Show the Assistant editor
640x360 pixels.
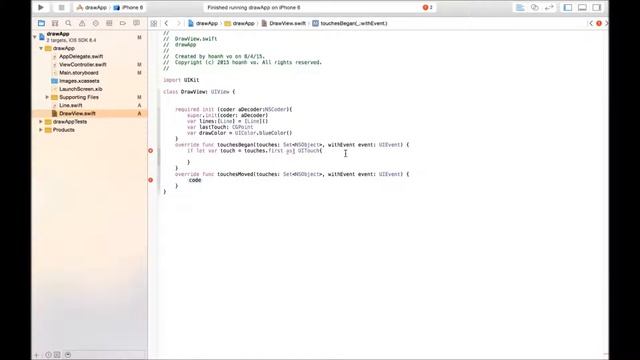click(x=534, y=7)
